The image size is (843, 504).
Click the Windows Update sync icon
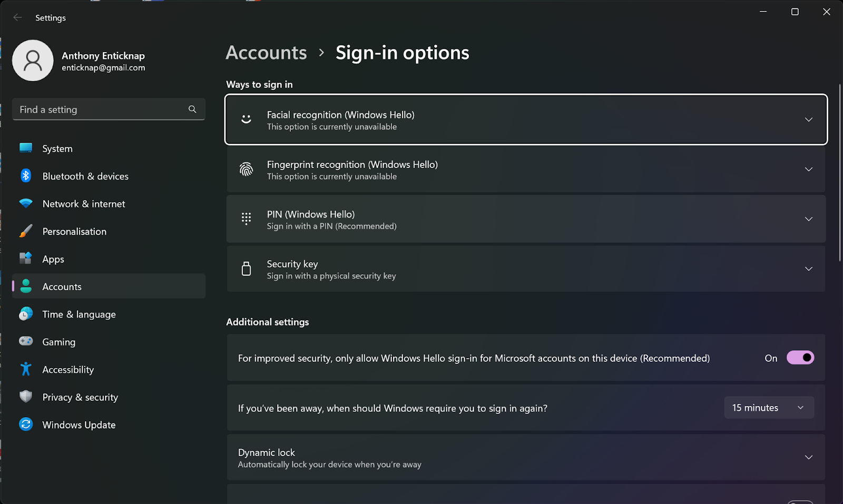coord(26,424)
